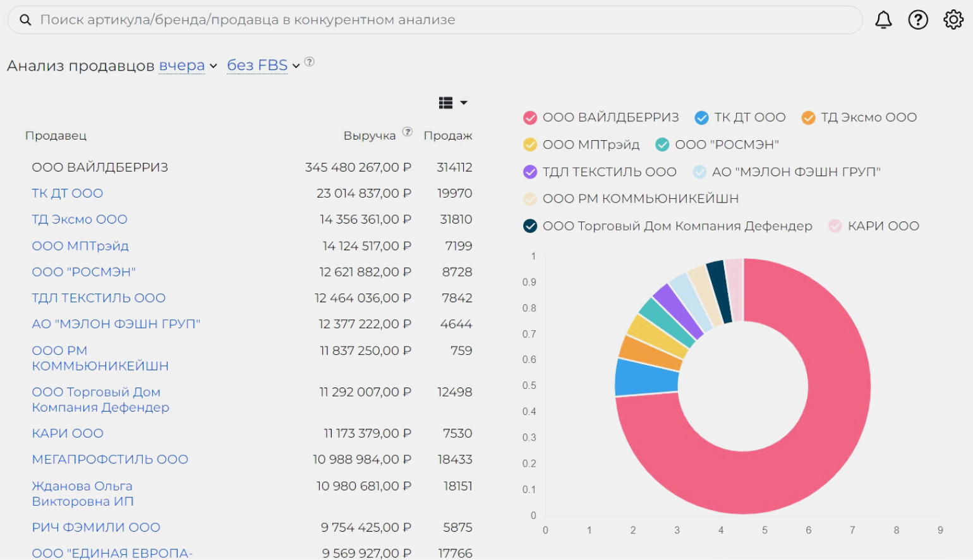
Task: Toggle ТДЛ ТЕКСТИЛЬ ООО series in legend
Action: click(600, 172)
